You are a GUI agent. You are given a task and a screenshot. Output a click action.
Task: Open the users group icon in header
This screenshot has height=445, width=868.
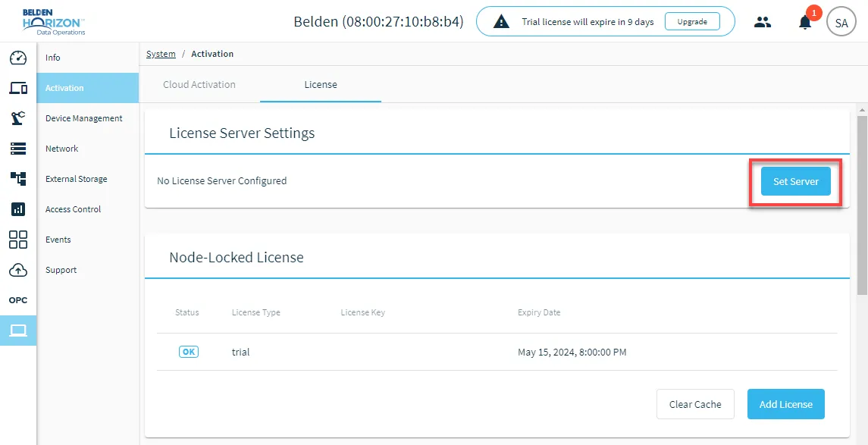point(763,22)
